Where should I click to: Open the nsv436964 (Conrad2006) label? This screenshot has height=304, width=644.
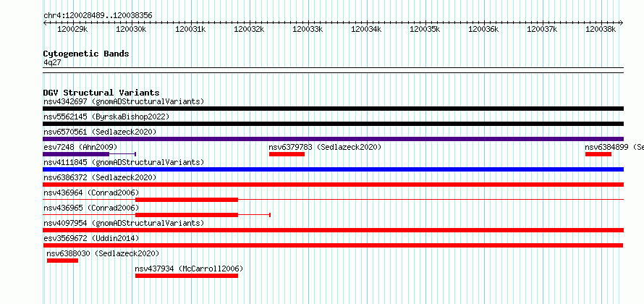pyautogui.click(x=91, y=193)
